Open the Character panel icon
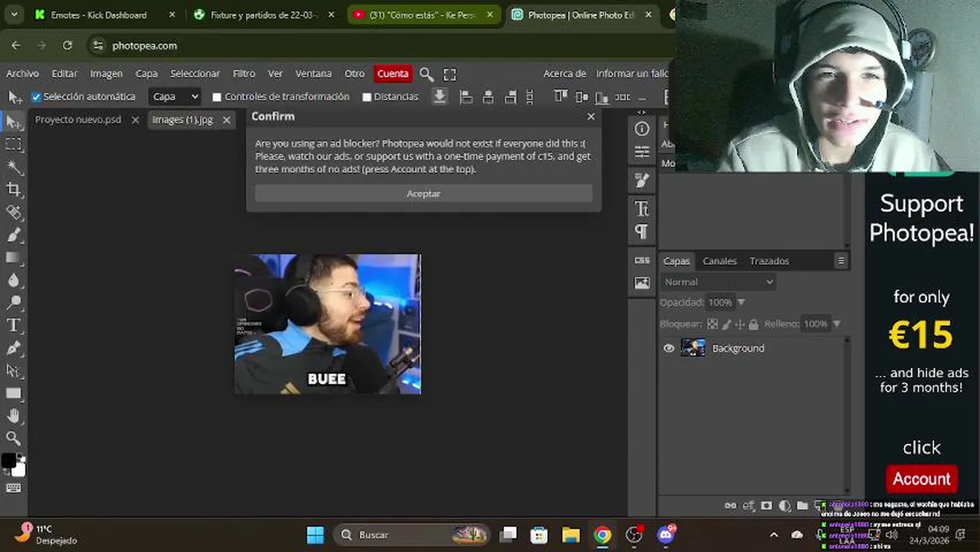Image resolution: width=980 pixels, height=552 pixels. pos(642,209)
